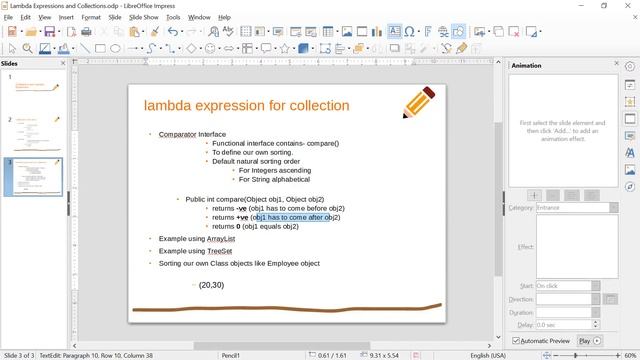The width and height of the screenshot is (640, 360).
Task: Insert a table via the toolbar
Action: [x=328, y=31]
